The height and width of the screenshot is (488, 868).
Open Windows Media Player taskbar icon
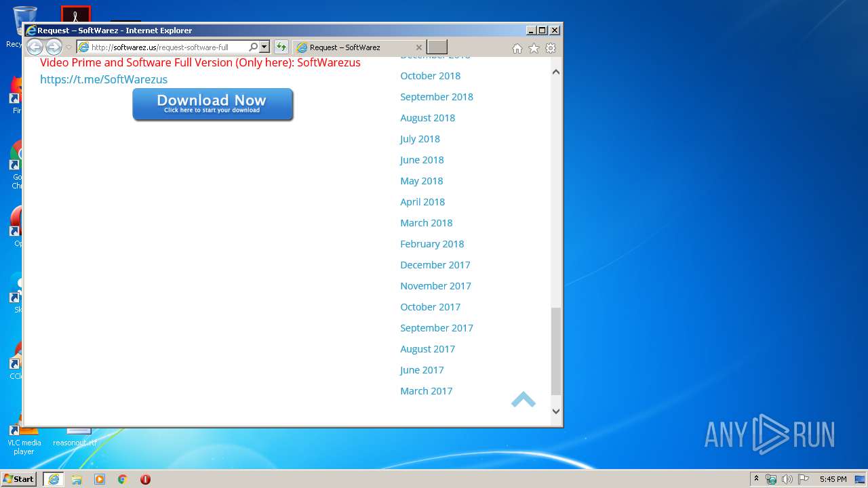pos(100,479)
